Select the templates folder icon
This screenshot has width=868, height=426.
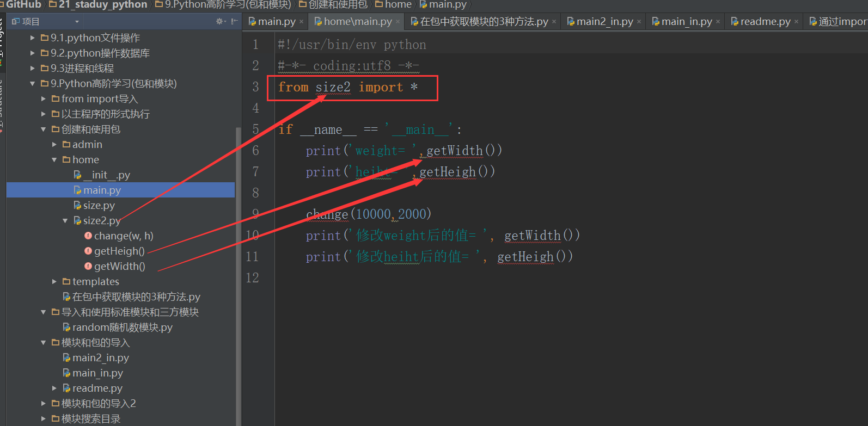click(66, 282)
